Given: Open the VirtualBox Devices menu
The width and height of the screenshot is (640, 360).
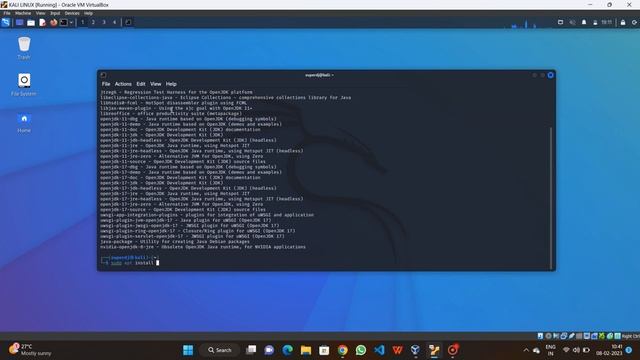Looking at the screenshot, I should 72,13.
